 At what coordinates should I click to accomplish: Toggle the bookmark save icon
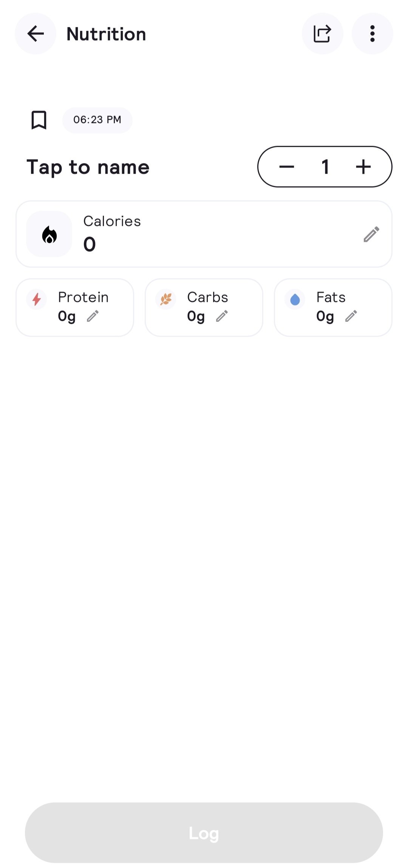39,120
